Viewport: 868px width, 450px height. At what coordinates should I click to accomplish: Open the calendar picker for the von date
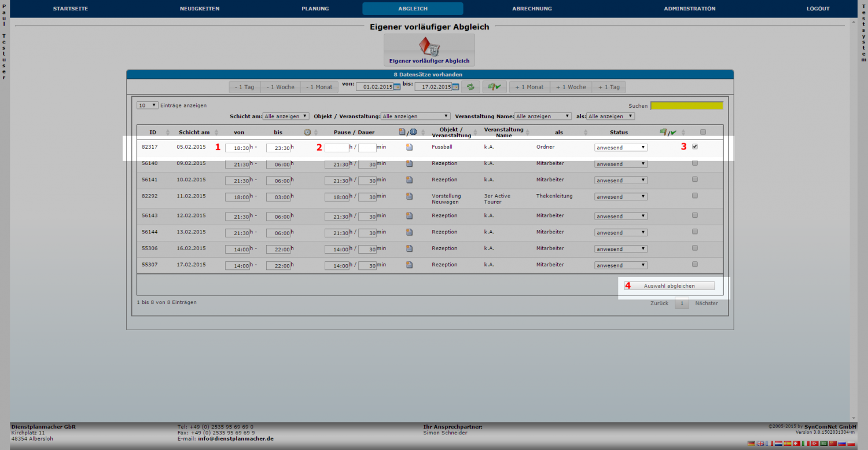[x=397, y=87]
